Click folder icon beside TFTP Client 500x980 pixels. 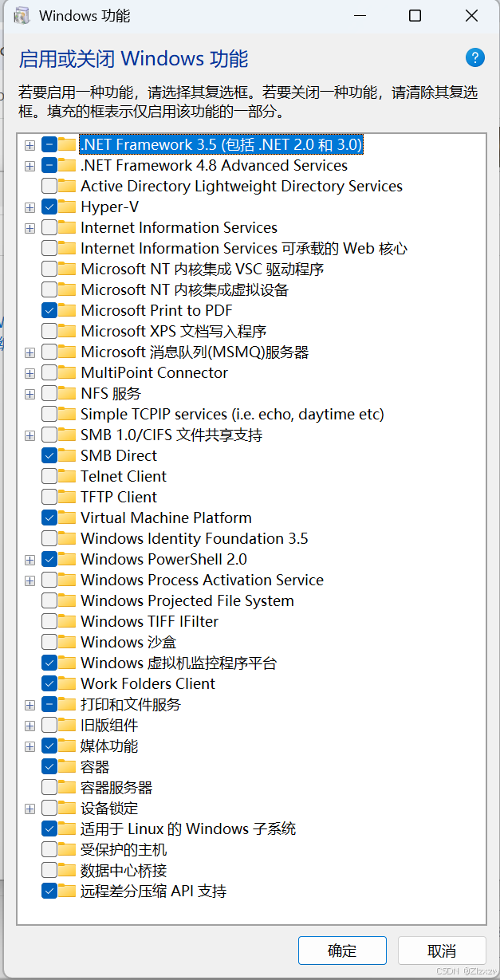coord(68,497)
